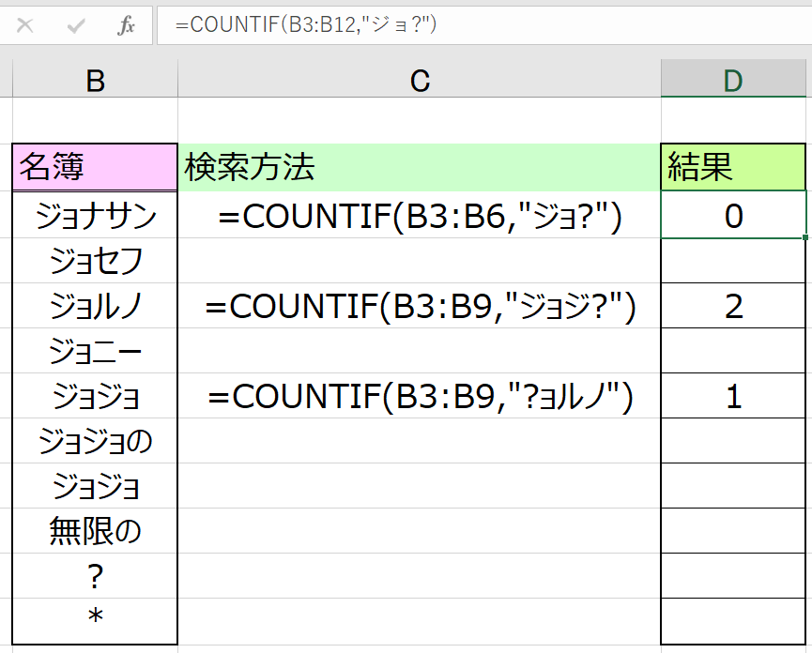This screenshot has height=653, width=812.
Task: Click the cell containing ジョジョの
Action: pos(95,441)
